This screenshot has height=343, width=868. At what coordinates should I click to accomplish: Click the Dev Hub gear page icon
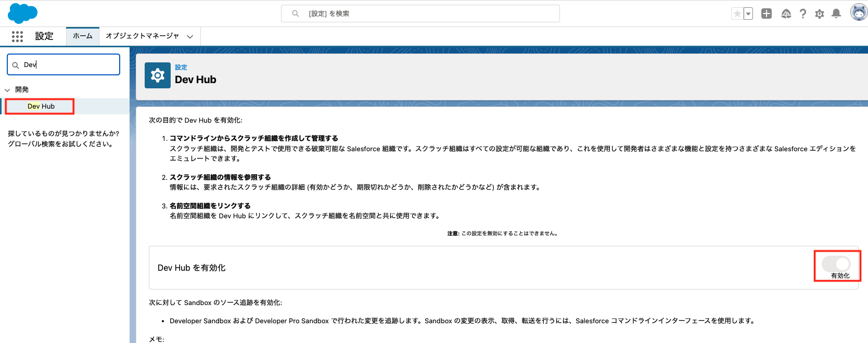(158, 75)
